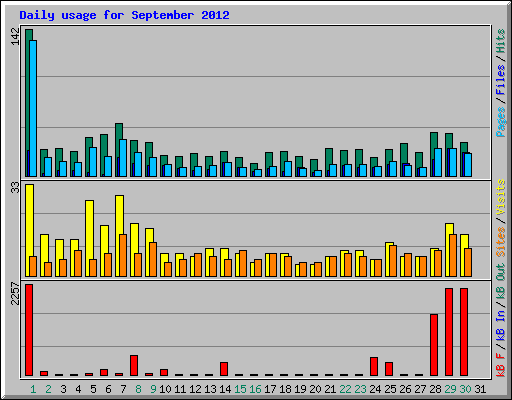Screen dimensions: 512x400
Task: Click the red "kB F" legend label
Action: [x=500, y=364]
